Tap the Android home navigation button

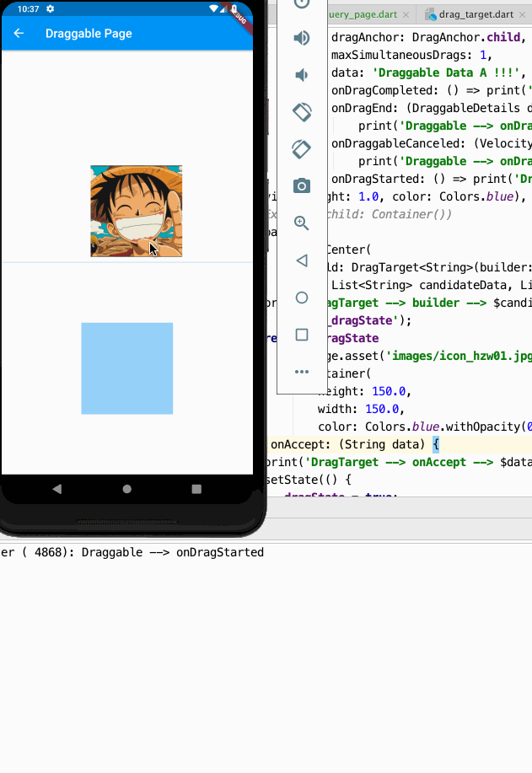pos(126,489)
